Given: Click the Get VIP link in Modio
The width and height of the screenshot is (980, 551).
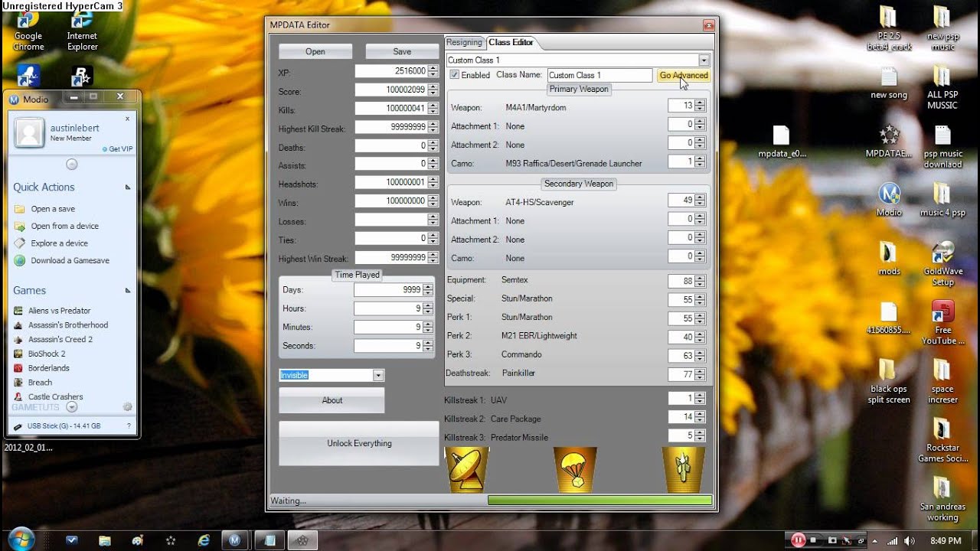Looking at the screenshot, I should 119,149.
